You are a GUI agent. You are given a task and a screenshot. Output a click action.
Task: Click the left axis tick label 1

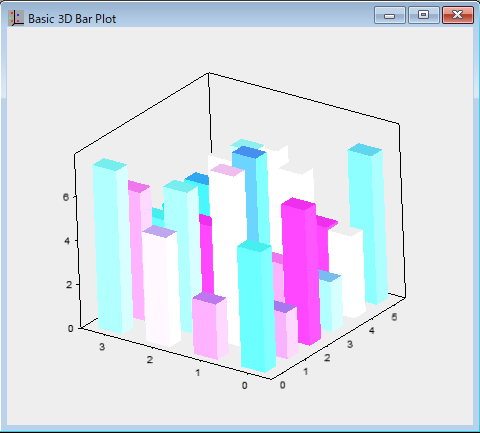click(x=198, y=372)
